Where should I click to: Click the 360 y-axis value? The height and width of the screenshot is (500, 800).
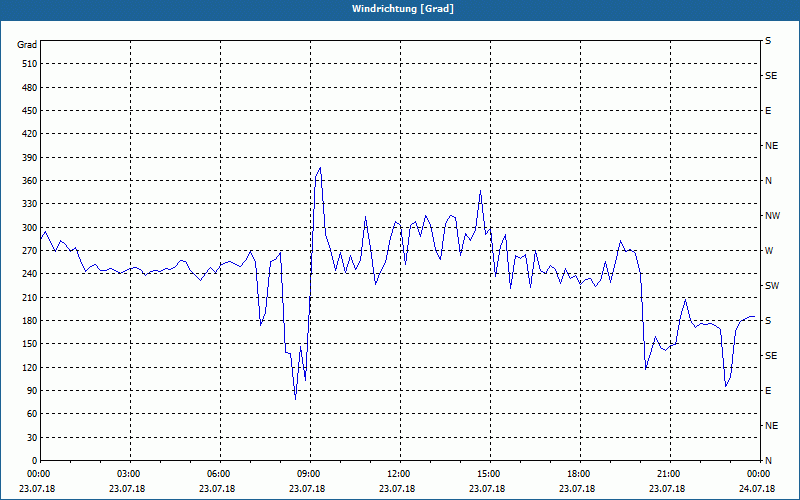tap(30, 181)
